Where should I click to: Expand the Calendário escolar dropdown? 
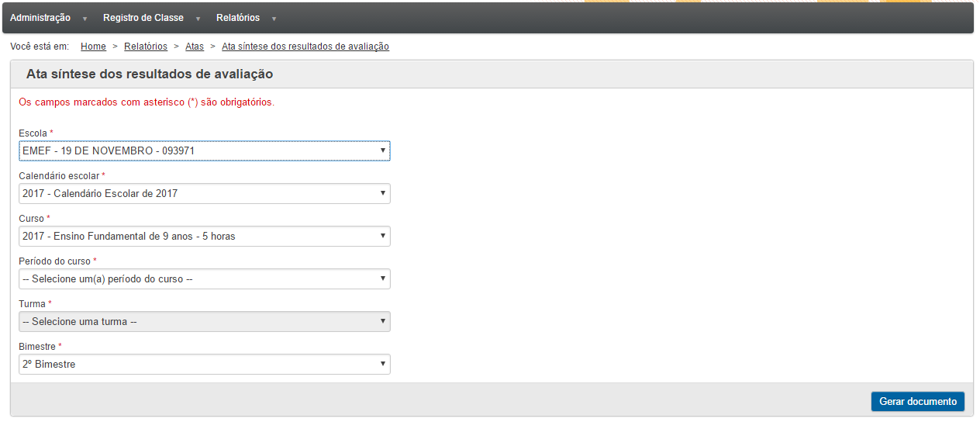tap(205, 193)
